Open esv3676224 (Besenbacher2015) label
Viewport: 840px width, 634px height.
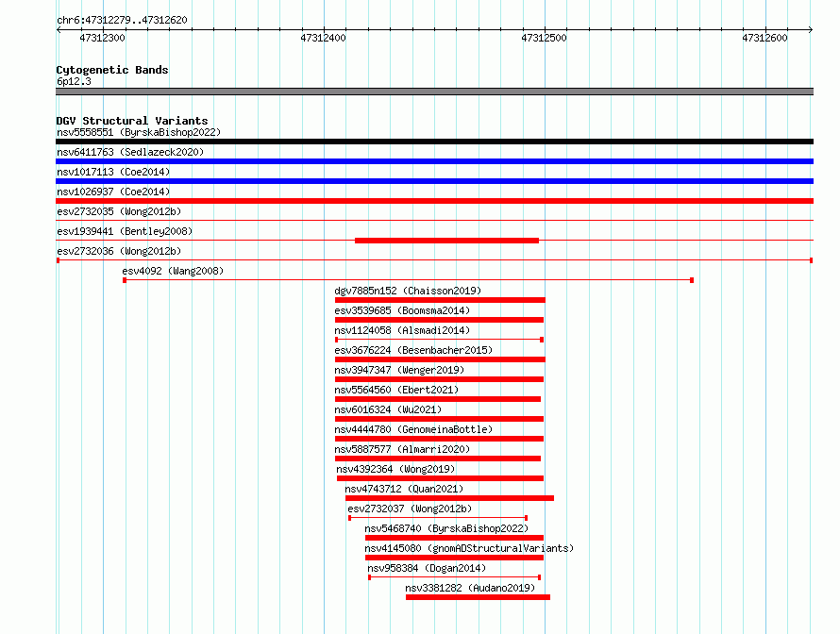413,350
